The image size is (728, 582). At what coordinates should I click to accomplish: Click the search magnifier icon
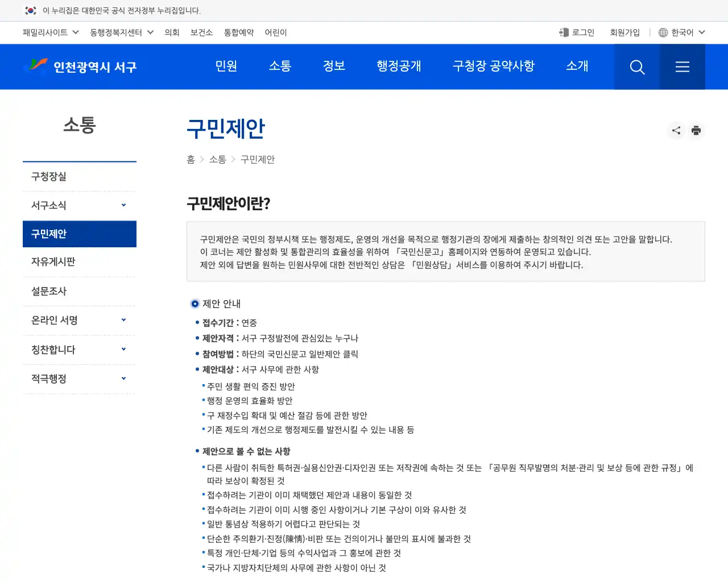tap(636, 66)
